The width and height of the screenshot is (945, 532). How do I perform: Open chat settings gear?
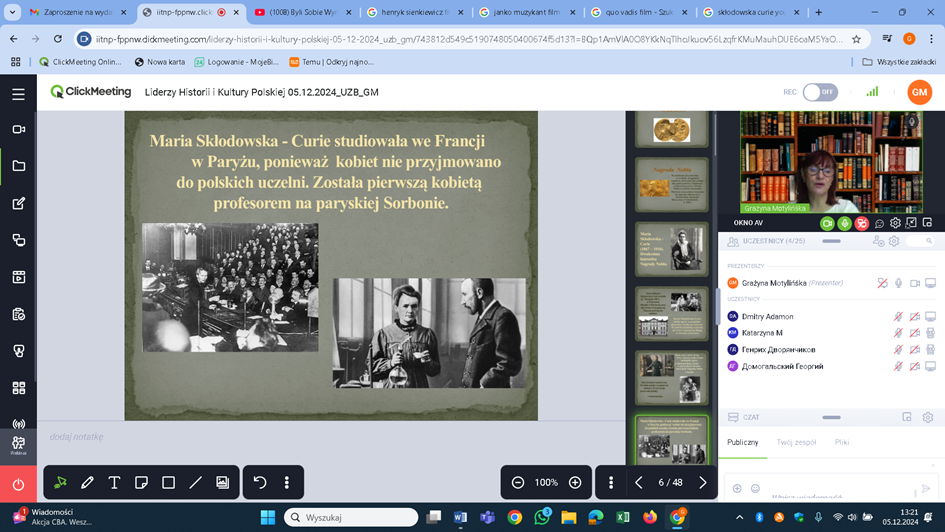(928, 417)
